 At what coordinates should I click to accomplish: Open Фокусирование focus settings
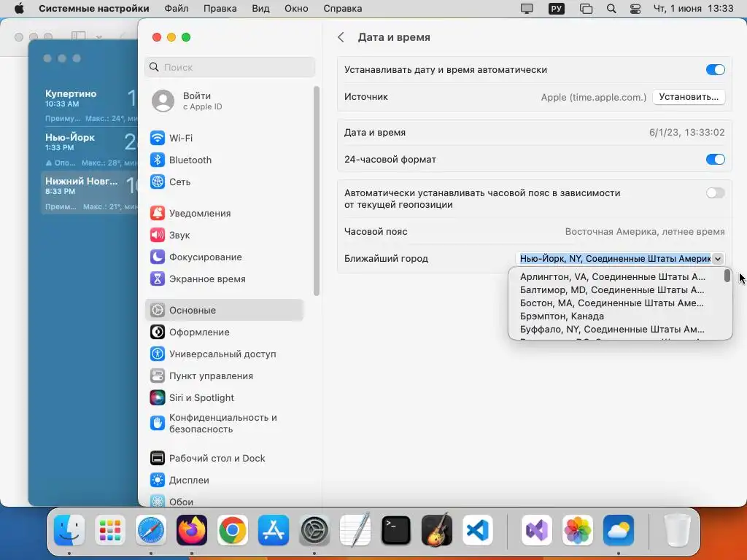(225, 257)
